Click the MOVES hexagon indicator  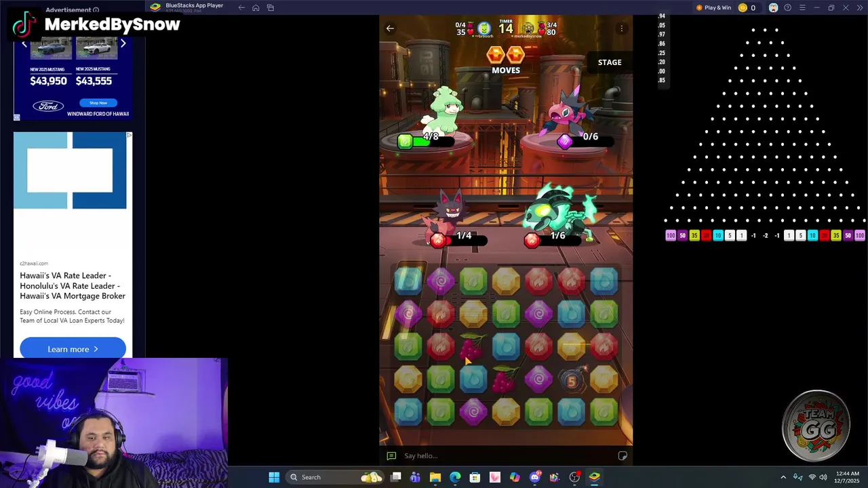pos(506,55)
